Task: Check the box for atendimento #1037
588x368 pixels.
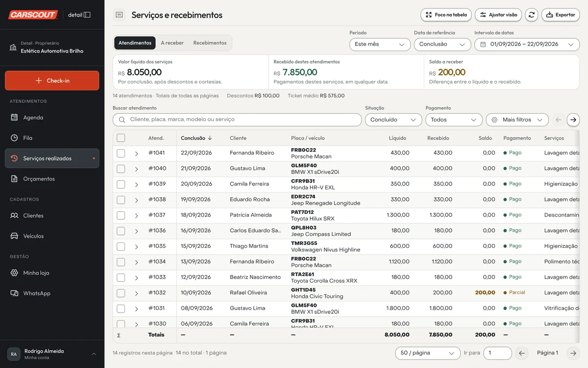Action: pos(121,215)
